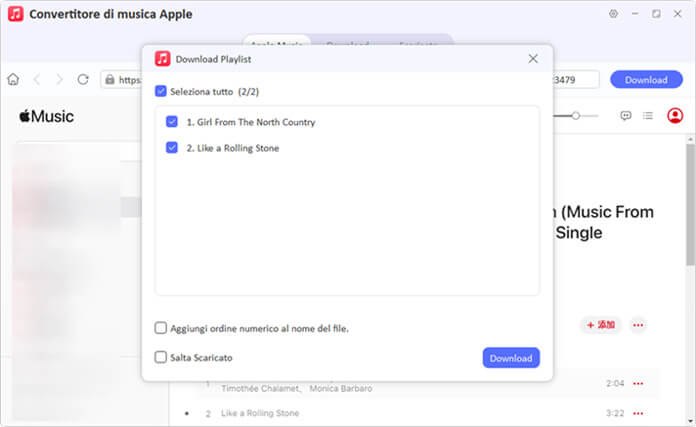This screenshot has width=696, height=427.
Task: Click top toolbar Download button
Action: [646, 80]
